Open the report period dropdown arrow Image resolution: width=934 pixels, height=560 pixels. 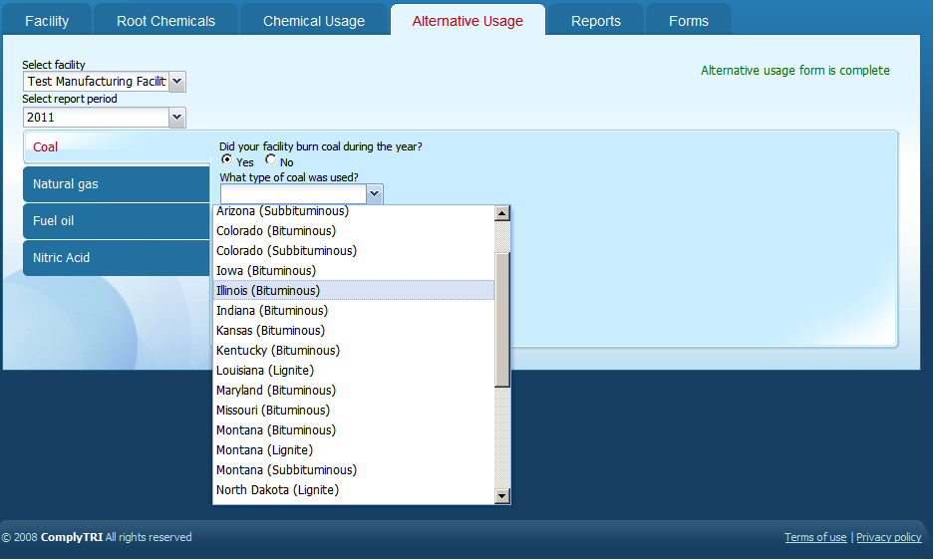pyautogui.click(x=176, y=118)
